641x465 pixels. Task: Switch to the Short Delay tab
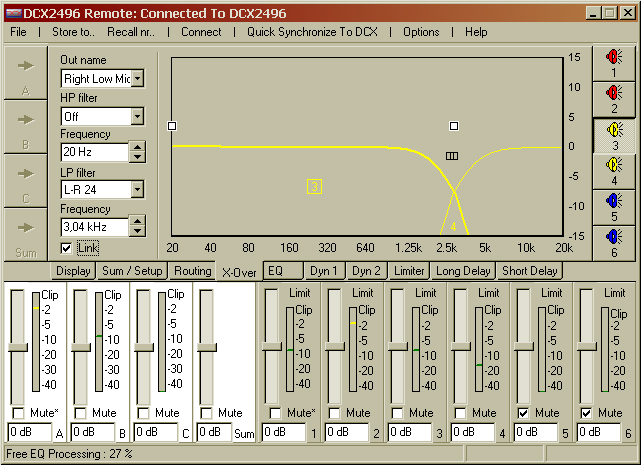point(530,271)
